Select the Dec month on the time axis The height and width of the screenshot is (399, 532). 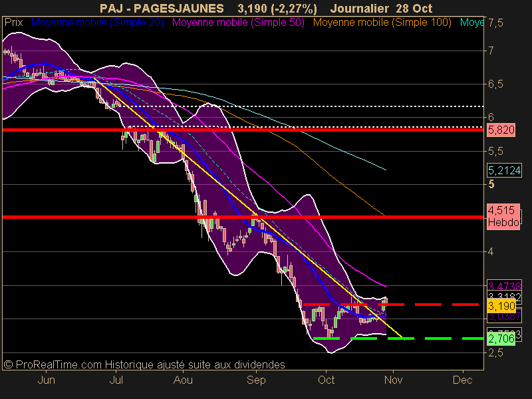point(462,380)
